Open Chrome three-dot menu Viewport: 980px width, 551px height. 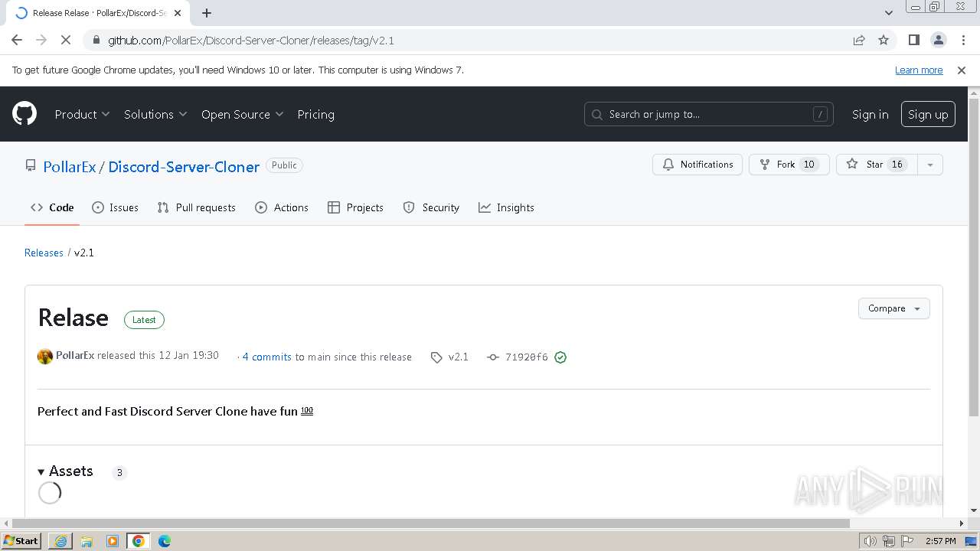point(962,40)
